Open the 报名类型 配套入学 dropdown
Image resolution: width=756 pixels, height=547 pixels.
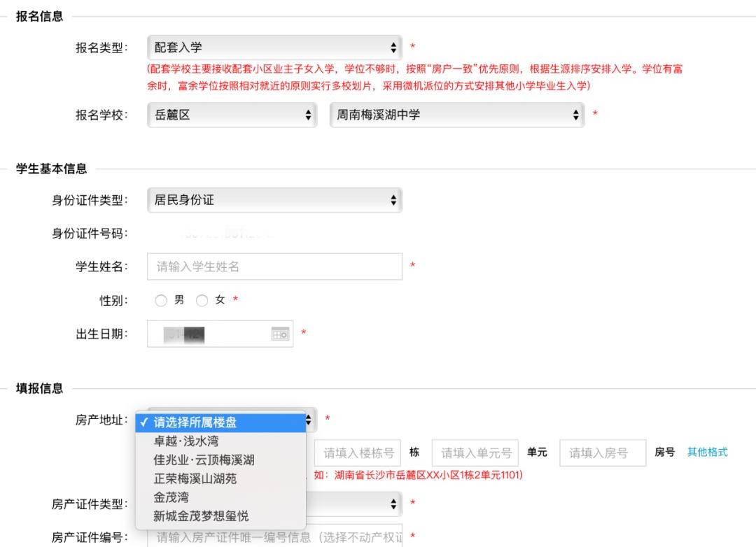click(x=274, y=48)
